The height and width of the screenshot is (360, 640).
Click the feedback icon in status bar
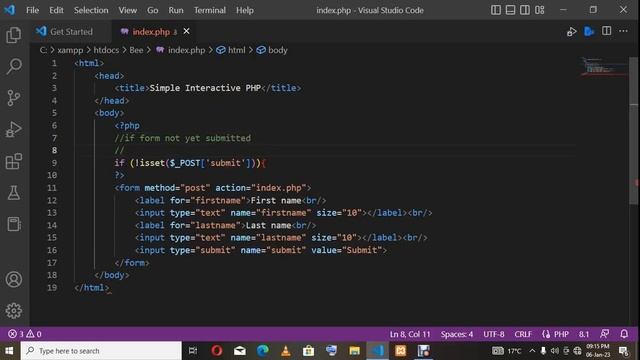pos(605,334)
